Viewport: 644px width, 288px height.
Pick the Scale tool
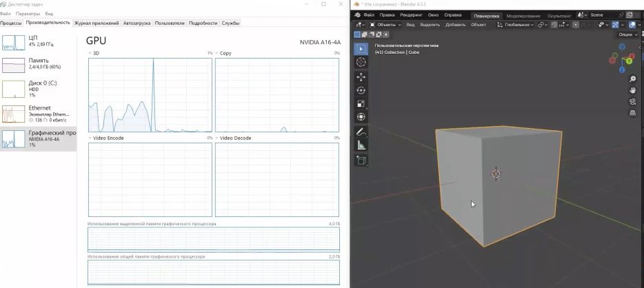pos(361,103)
